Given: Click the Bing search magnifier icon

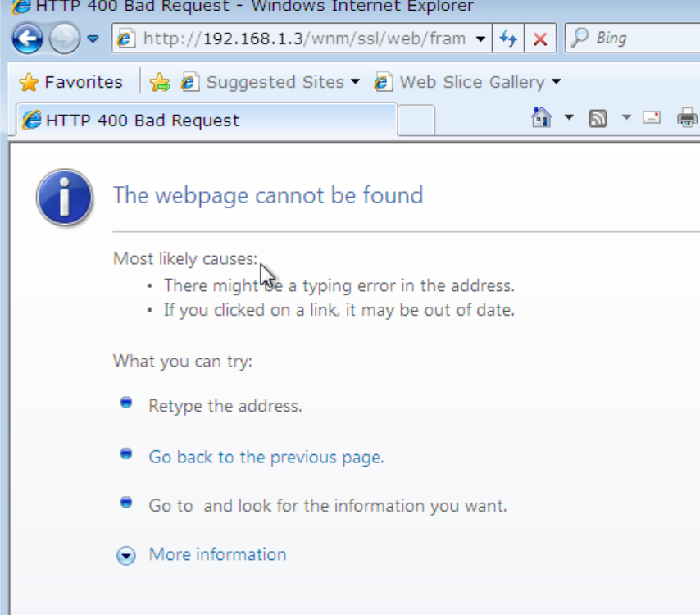Looking at the screenshot, I should pyautogui.click(x=580, y=38).
